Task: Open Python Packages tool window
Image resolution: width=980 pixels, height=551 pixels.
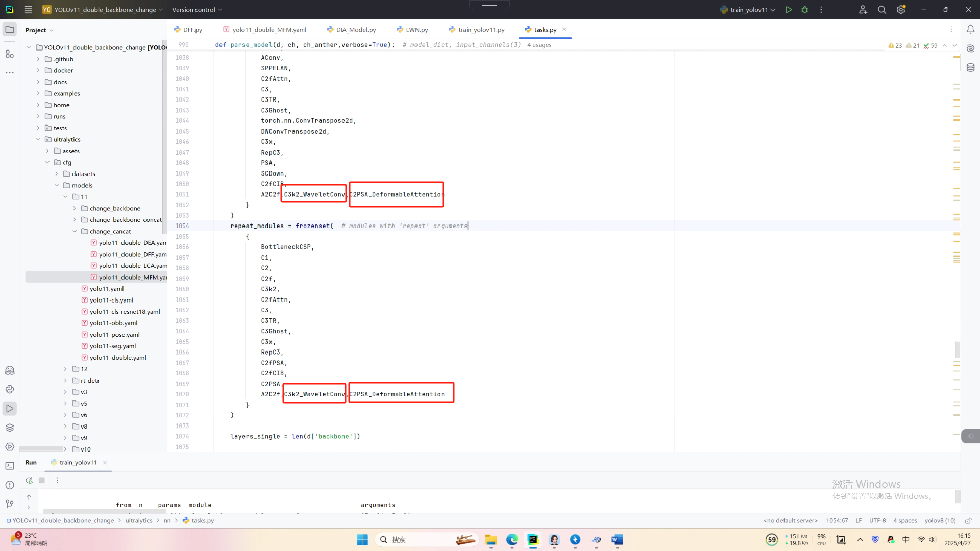Action: [10, 428]
